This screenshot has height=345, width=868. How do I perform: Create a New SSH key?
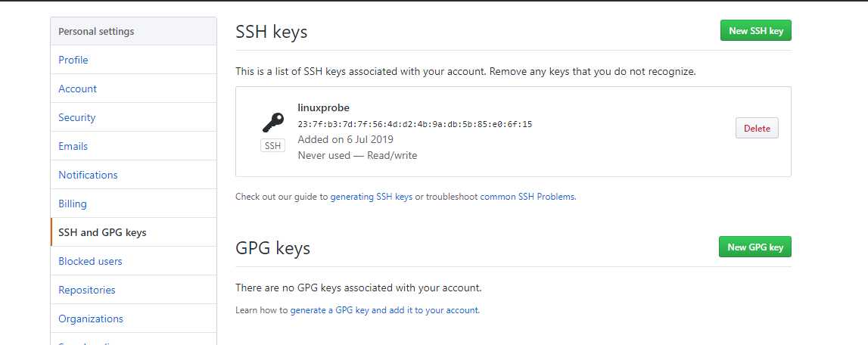756,30
